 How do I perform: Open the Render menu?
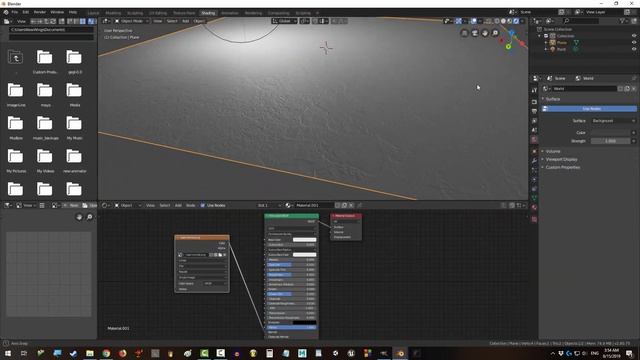tap(40, 12)
